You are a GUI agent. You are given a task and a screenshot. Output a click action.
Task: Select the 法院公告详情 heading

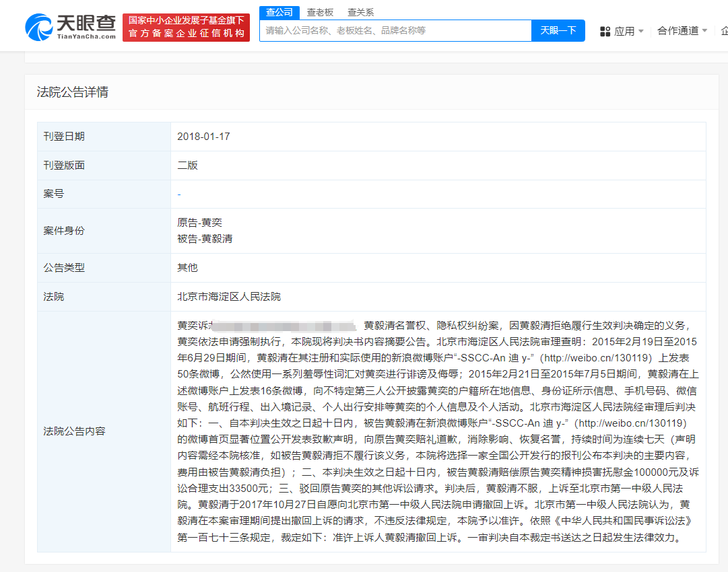click(73, 92)
